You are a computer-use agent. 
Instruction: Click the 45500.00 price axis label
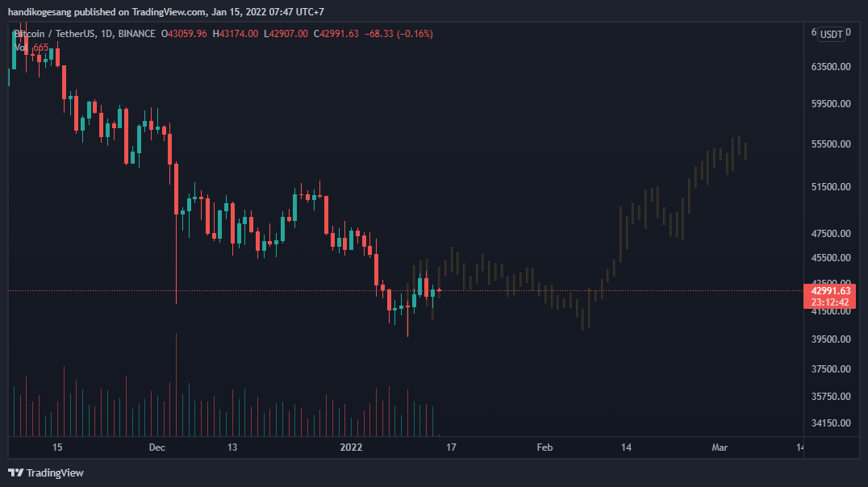coord(830,257)
